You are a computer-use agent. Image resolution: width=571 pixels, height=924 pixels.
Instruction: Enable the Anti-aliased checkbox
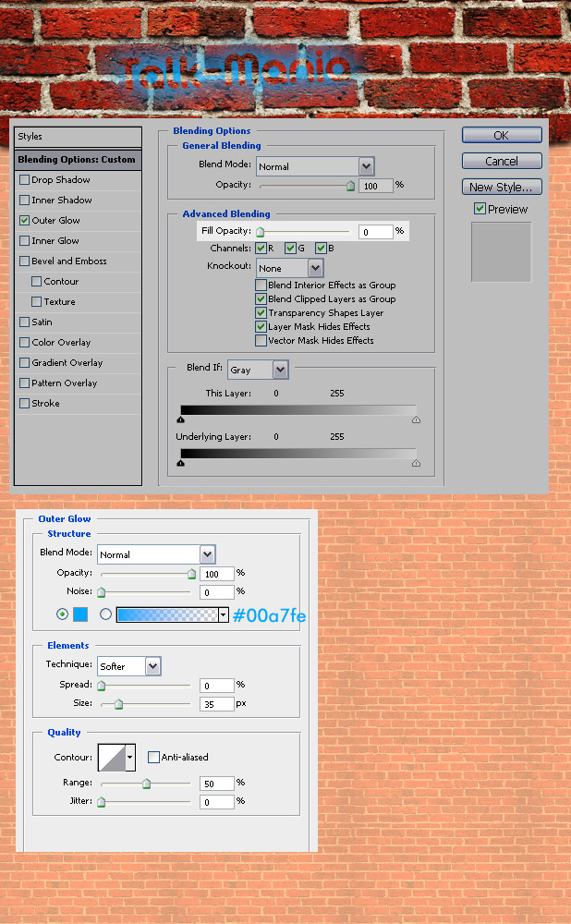point(153,758)
